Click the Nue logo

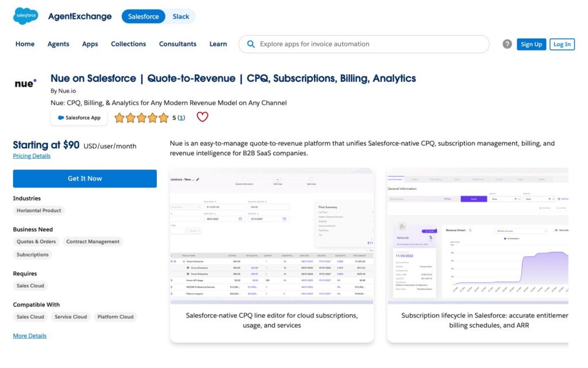pos(25,83)
